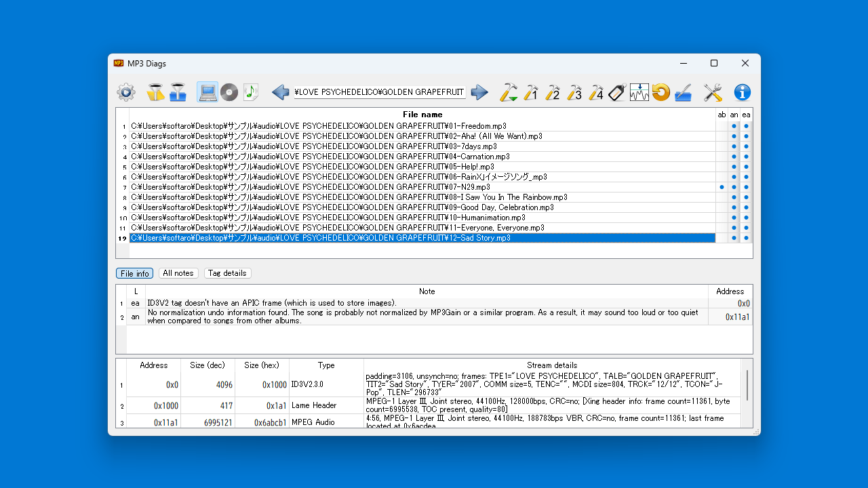Select 08-I Saw You In The Rainbow.mp3
This screenshot has width=868, height=488.
(422, 197)
